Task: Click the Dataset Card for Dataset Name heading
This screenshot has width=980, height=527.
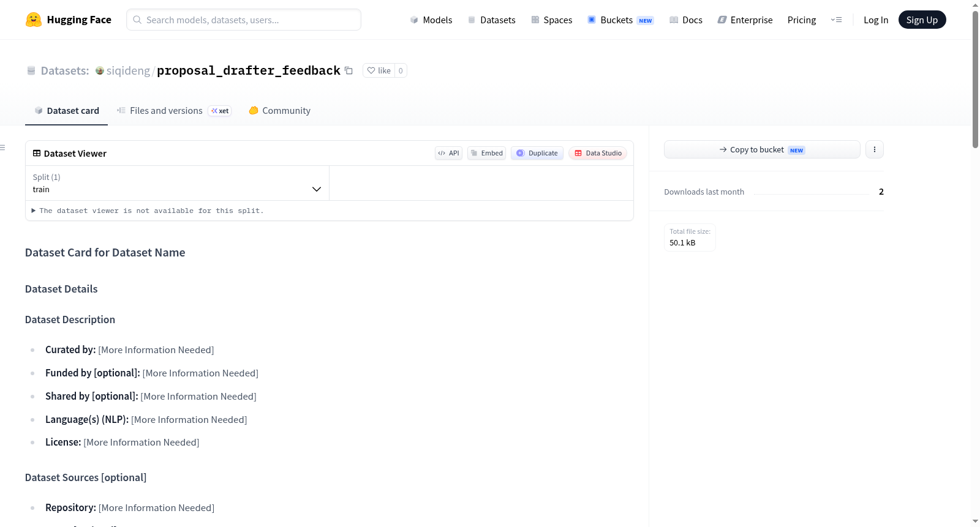Action: point(105,253)
